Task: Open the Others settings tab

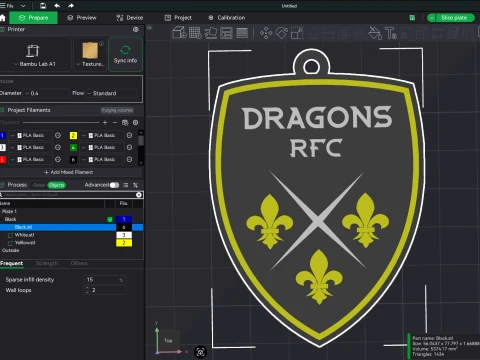Action: [79, 263]
